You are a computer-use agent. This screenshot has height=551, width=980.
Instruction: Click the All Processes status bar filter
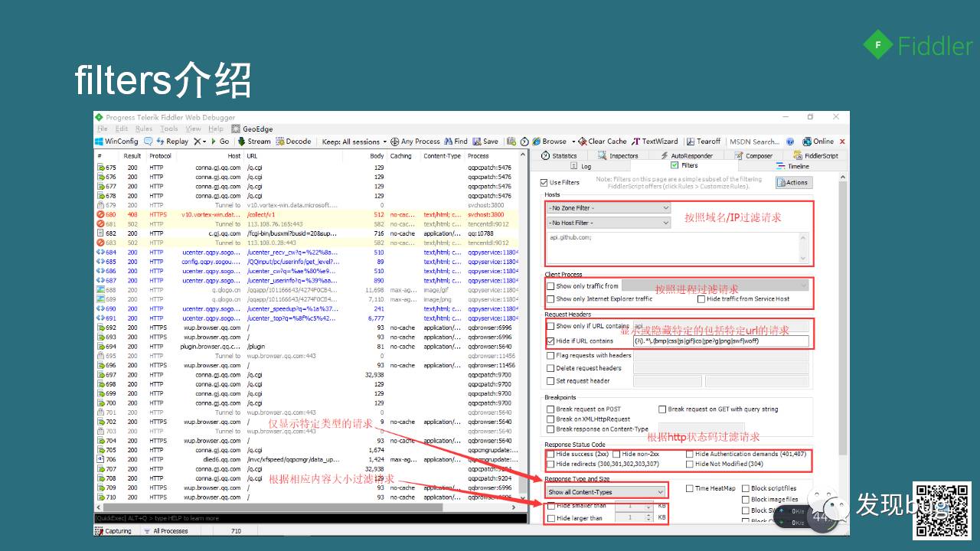pyautogui.click(x=165, y=530)
